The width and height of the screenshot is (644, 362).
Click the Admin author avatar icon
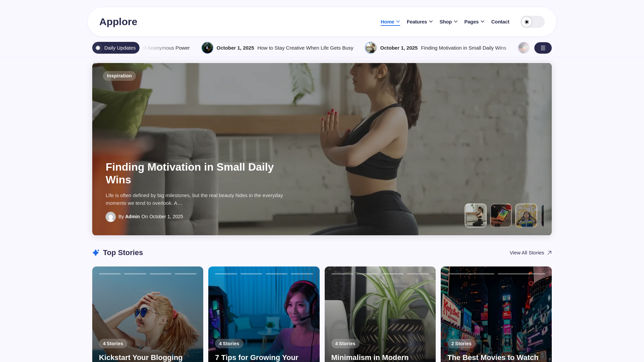pyautogui.click(x=111, y=217)
